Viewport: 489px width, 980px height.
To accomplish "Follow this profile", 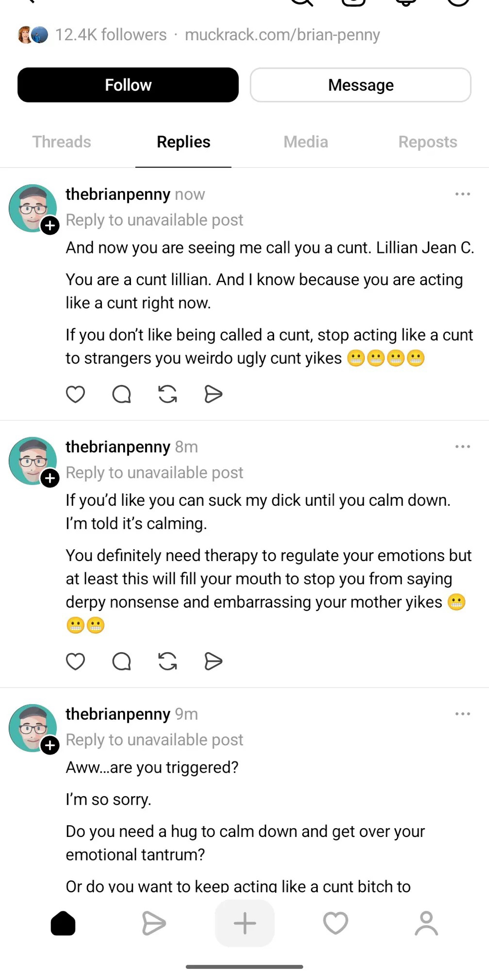I will click(128, 85).
